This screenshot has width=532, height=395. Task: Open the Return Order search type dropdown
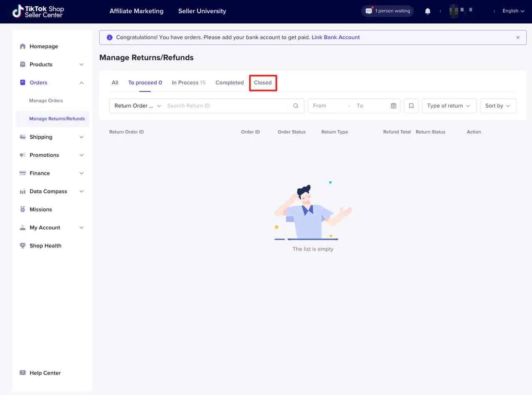[137, 106]
